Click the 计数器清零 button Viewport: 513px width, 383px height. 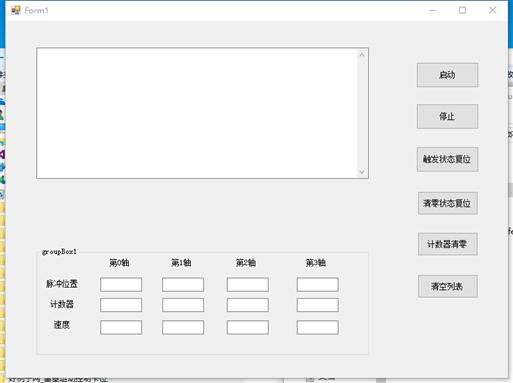448,244
